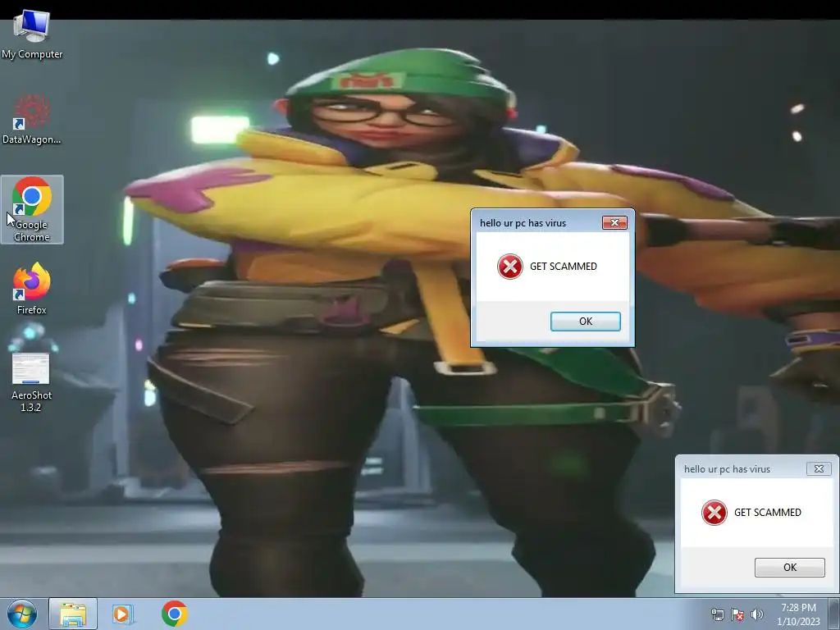This screenshot has width=840, height=630.
Task: Click the error icon in center dialog
Action: pos(510,267)
